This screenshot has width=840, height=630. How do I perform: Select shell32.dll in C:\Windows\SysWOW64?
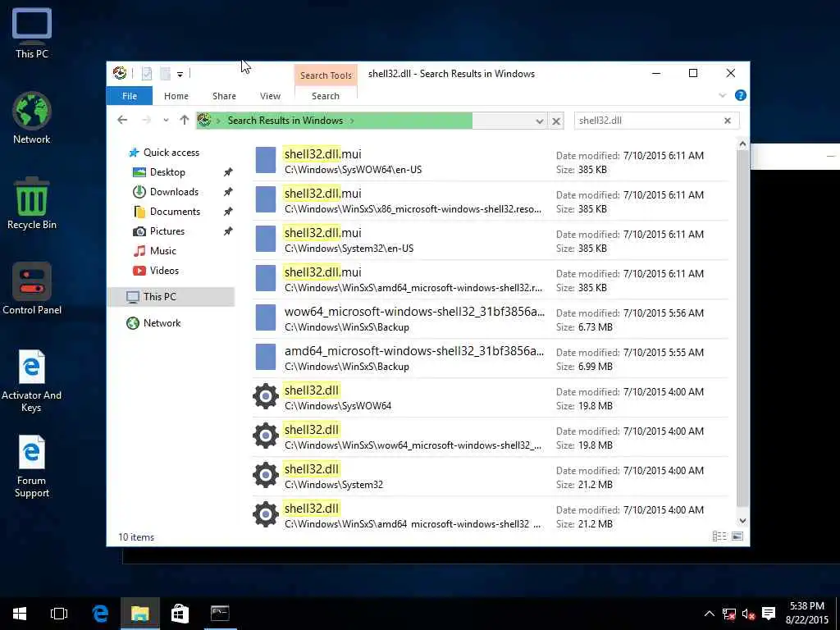point(491,398)
